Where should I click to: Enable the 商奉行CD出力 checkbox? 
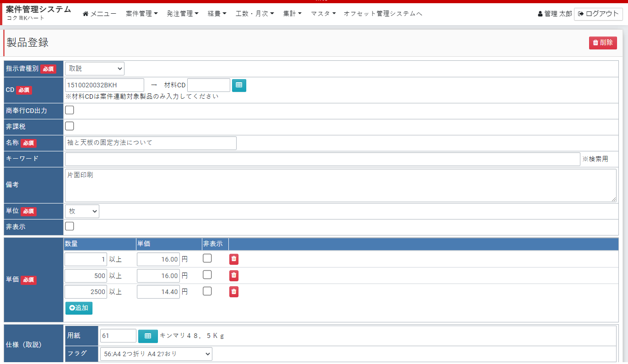[x=70, y=110]
